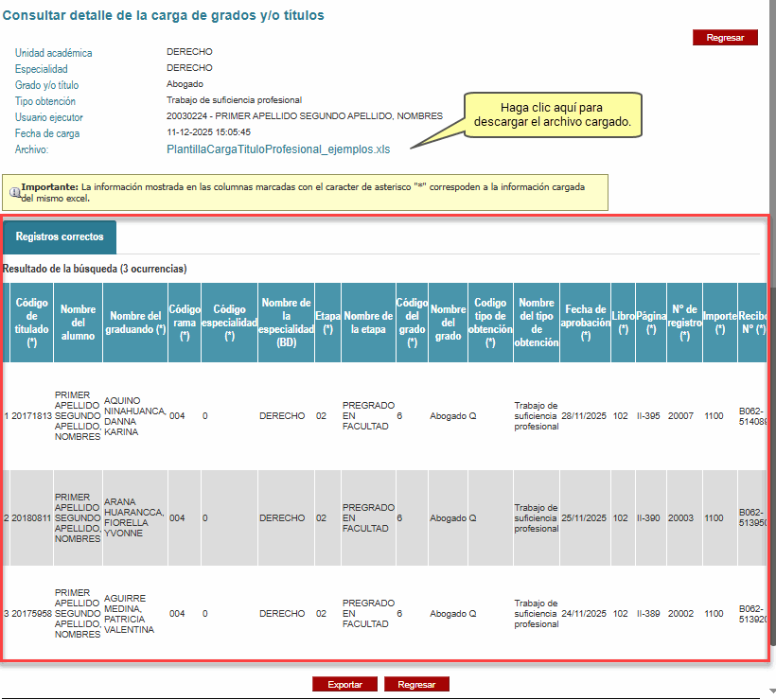Click the Regresar button next to Exportar
The width and height of the screenshot is (776, 700).
pos(416,684)
